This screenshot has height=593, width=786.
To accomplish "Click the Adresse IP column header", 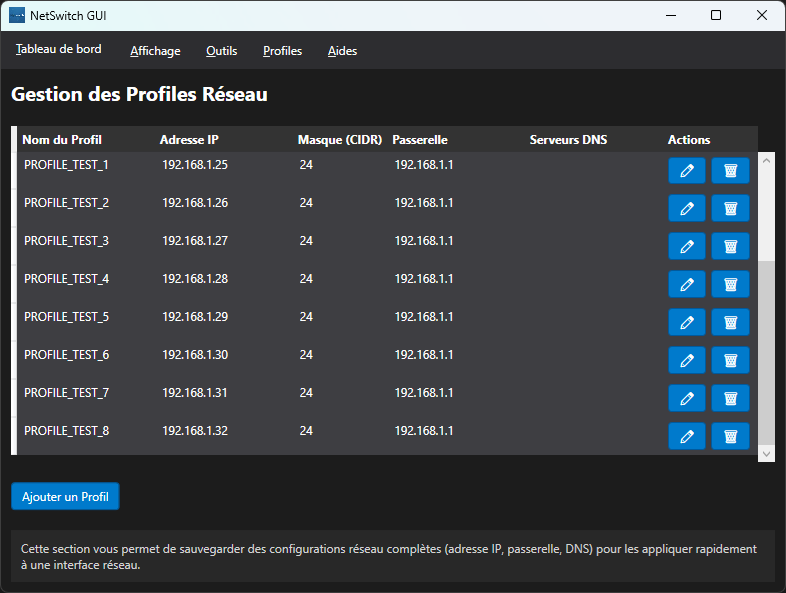I will pyautogui.click(x=189, y=140).
